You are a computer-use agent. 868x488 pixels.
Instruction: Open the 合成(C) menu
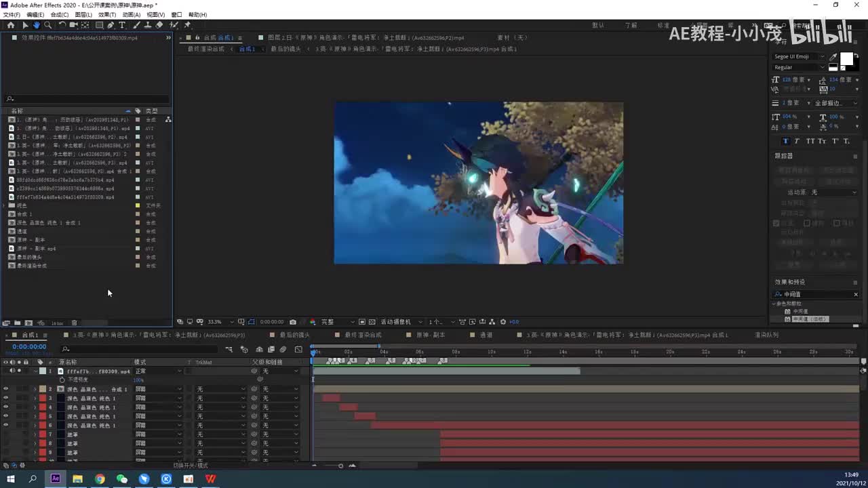(60, 14)
